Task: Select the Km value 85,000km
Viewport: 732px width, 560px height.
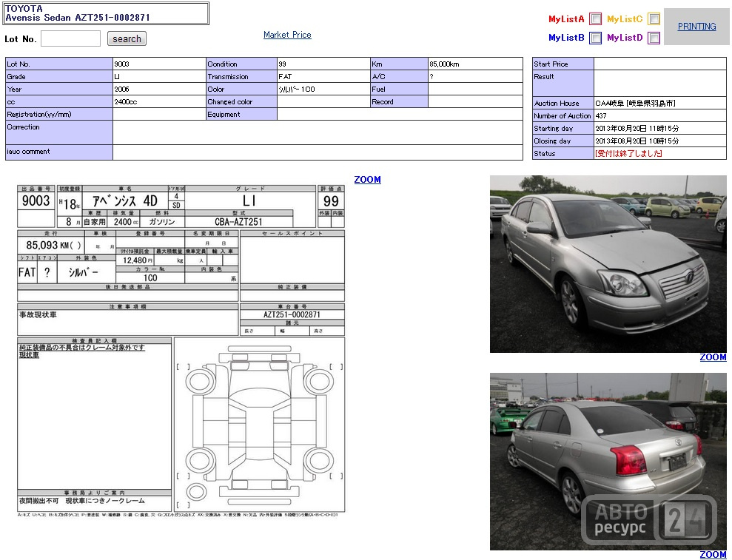Action: click(x=444, y=64)
